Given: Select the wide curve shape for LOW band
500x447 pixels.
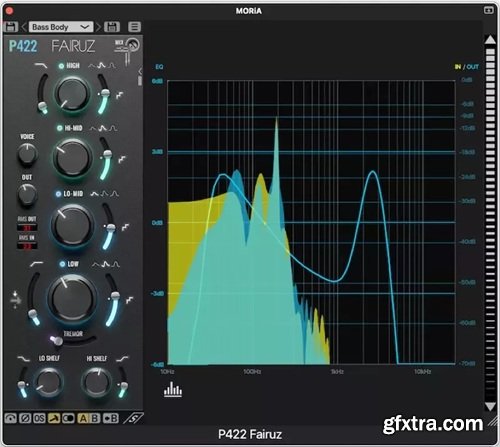Looking at the screenshot, I should click(x=96, y=264).
